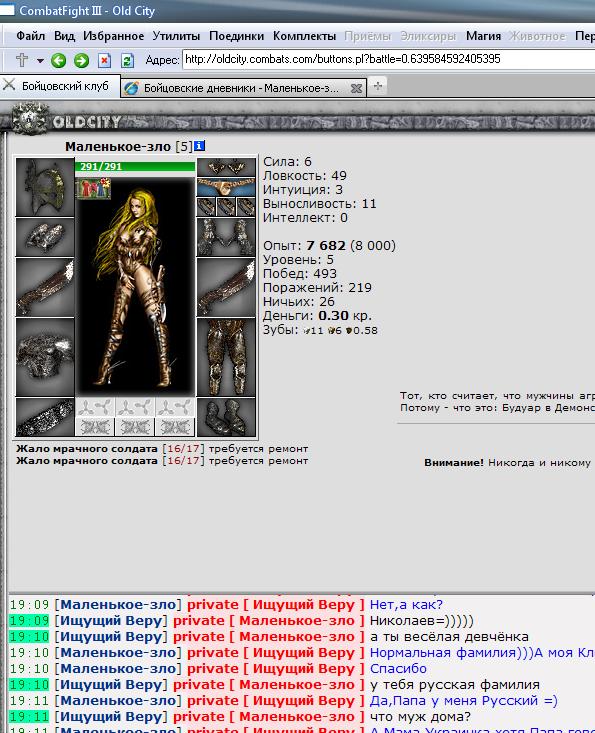Viewport: 595px width, 733px height.
Task: Click the chest armor equipment slot
Action: pos(45,357)
